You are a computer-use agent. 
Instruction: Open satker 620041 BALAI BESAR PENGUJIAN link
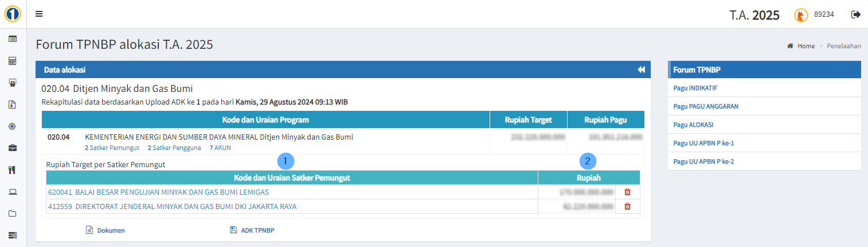pos(158,192)
